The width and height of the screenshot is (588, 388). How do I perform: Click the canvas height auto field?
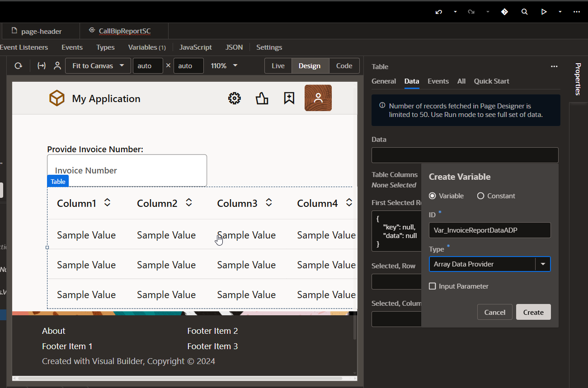188,65
